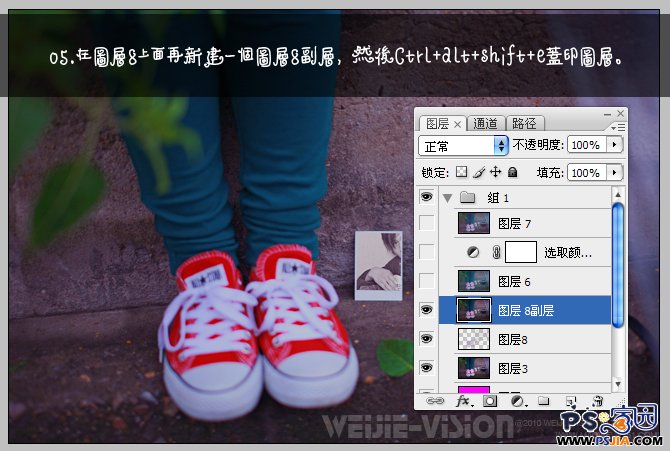
Task: Click the lock position move icon
Action: [x=495, y=173]
